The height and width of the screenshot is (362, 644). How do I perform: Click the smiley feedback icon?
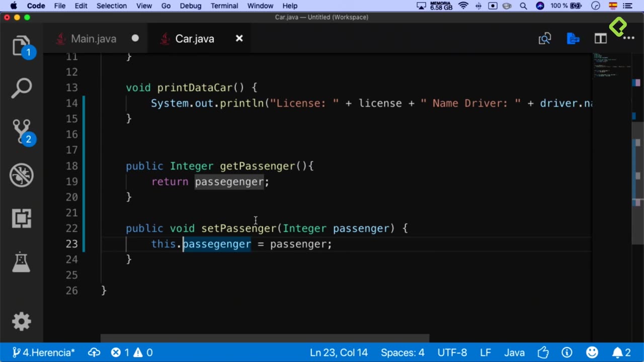point(592,352)
